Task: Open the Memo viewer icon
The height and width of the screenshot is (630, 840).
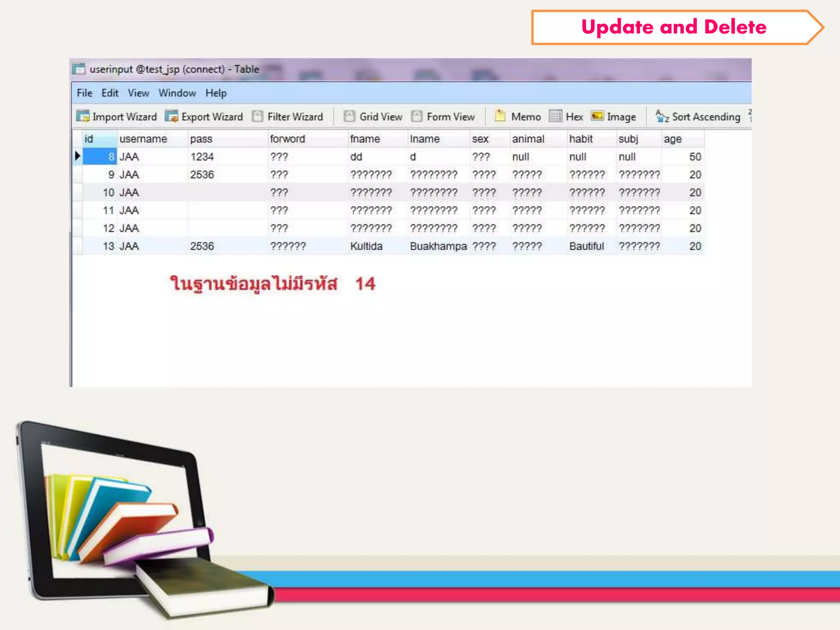Action: (500, 116)
